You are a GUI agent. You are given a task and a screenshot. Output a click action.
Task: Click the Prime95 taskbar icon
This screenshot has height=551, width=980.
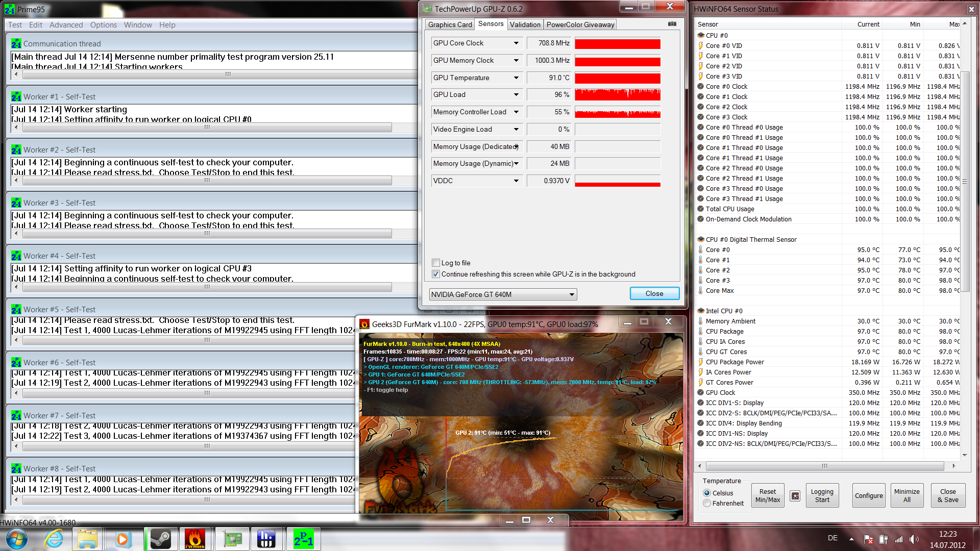(x=303, y=539)
